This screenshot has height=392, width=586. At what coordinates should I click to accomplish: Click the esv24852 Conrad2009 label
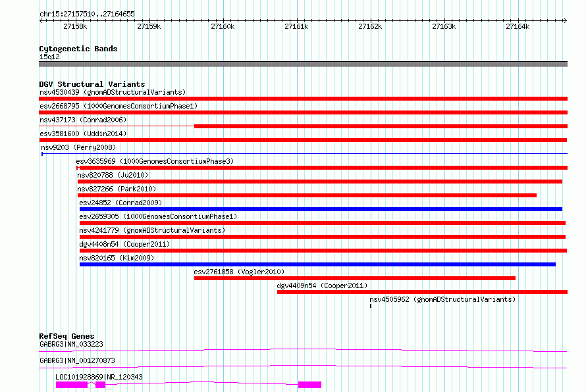pyautogui.click(x=120, y=203)
